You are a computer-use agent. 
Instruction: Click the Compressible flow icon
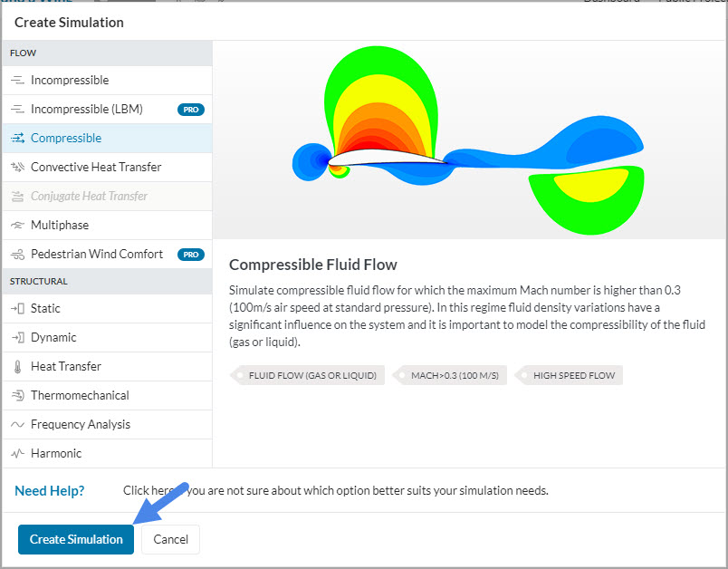16,138
